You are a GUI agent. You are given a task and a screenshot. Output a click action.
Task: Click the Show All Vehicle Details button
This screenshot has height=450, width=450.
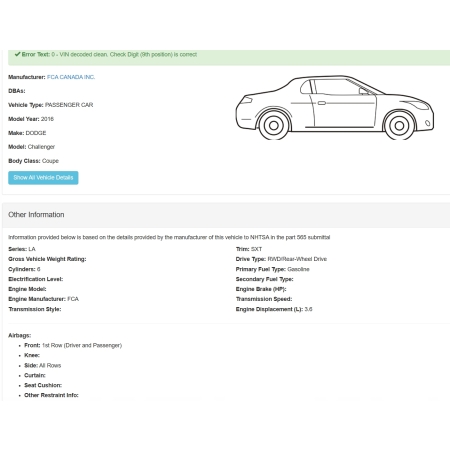[43, 178]
